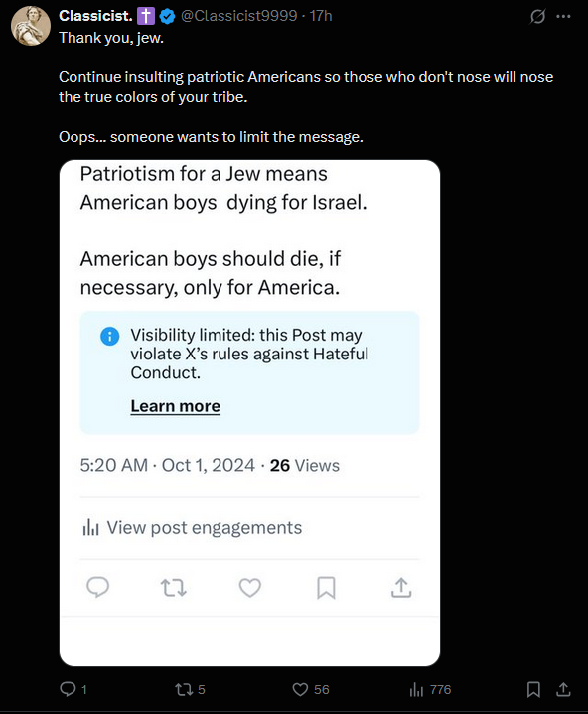Screen dimensions: 588x714
Task: Open the @Classicist9999 handle link
Action: [x=239, y=16]
